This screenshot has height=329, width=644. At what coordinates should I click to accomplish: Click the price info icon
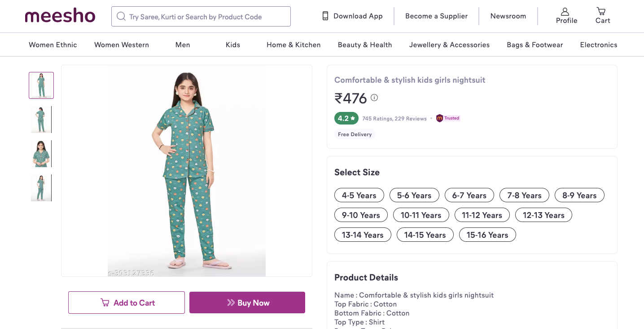pyautogui.click(x=374, y=98)
